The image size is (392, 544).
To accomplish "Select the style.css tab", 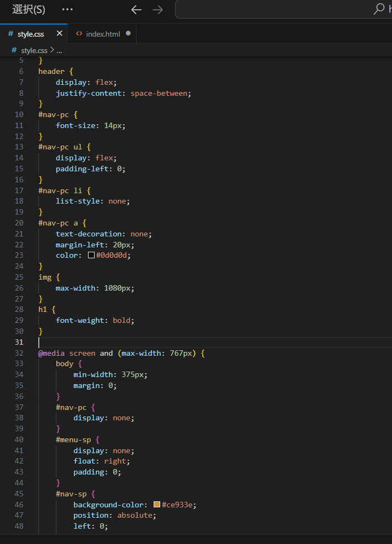I will coord(31,34).
